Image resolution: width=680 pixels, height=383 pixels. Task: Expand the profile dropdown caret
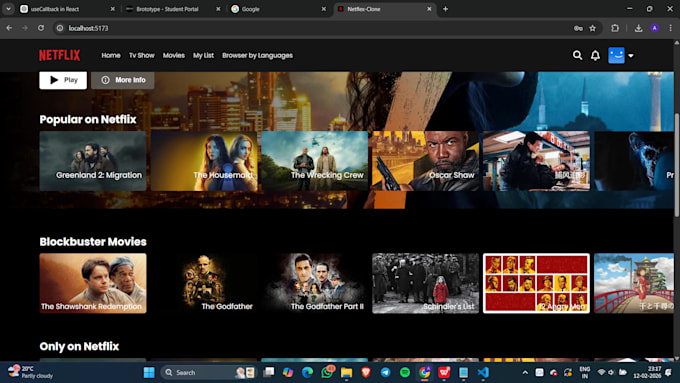[631, 56]
